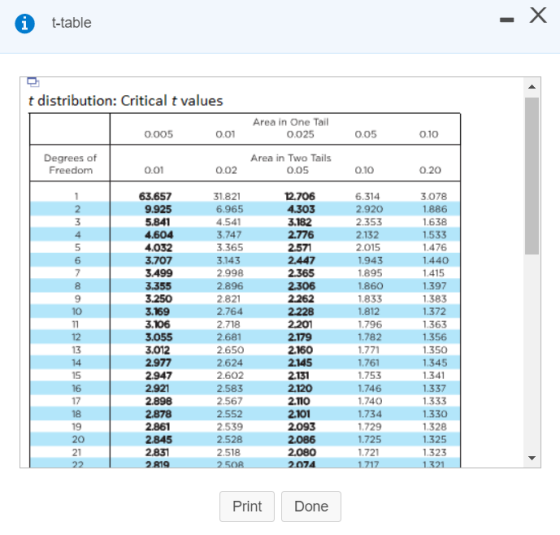The height and width of the screenshot is (535, 560).
Task: Click the value 1.415
Action: click(434, 273)
